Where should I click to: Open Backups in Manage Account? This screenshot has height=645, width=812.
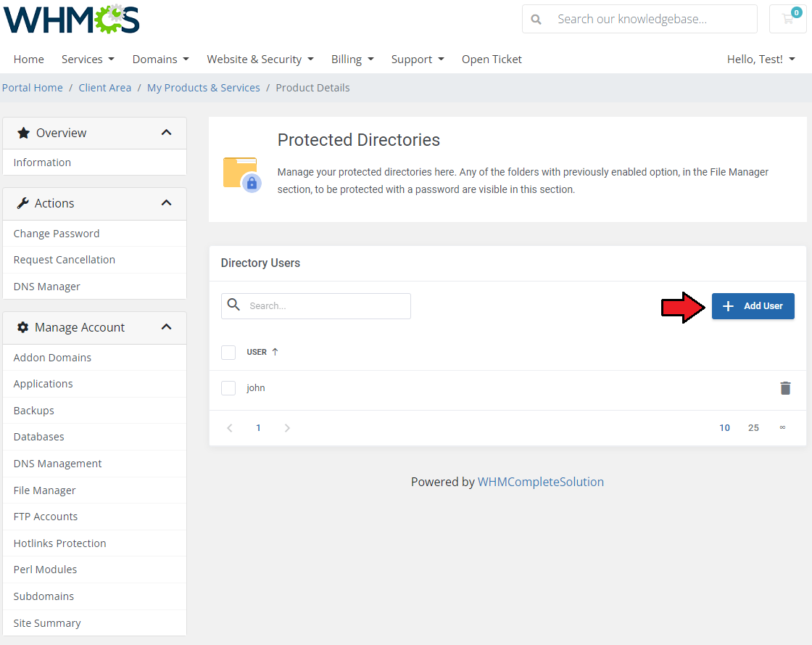click(x=94, y=411)
